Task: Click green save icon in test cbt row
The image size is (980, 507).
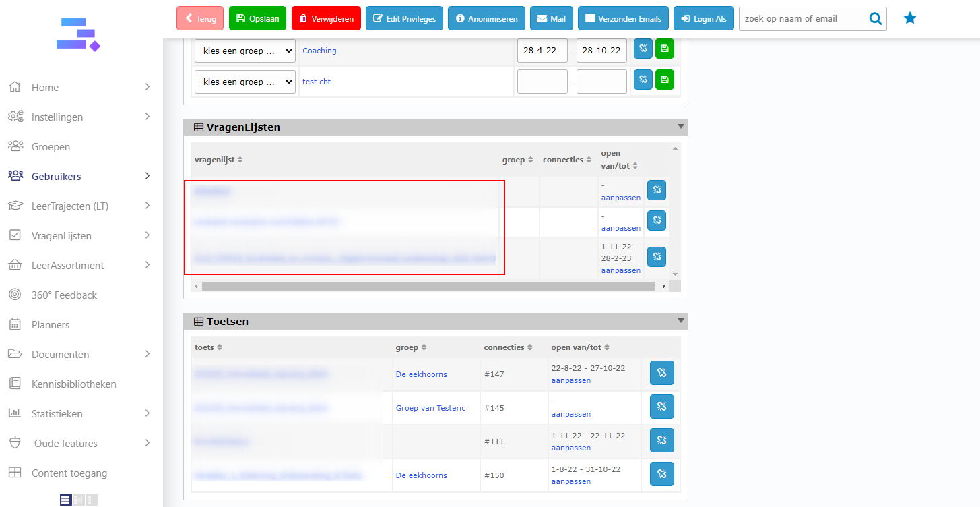Action: click(664, 80)
